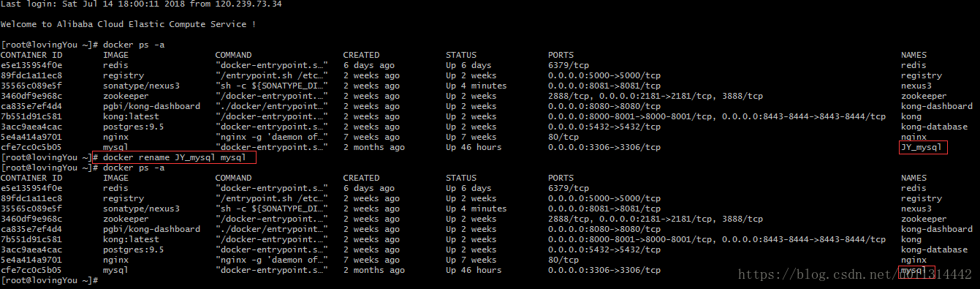This screenshot has width=980, height=289.
Task: Click 0.0.0.0:8080->8080/tcp in first listing
Action: [x=604, y=107]
